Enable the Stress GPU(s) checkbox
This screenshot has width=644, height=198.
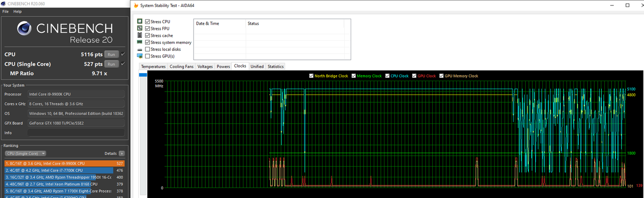(147, 56)
